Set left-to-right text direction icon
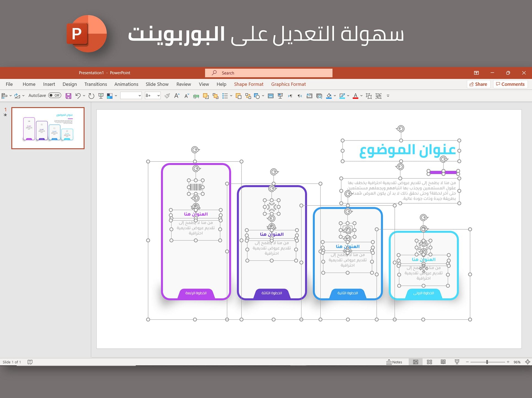Viewport: 532px width, 398px height. click(x=290, y=96)
